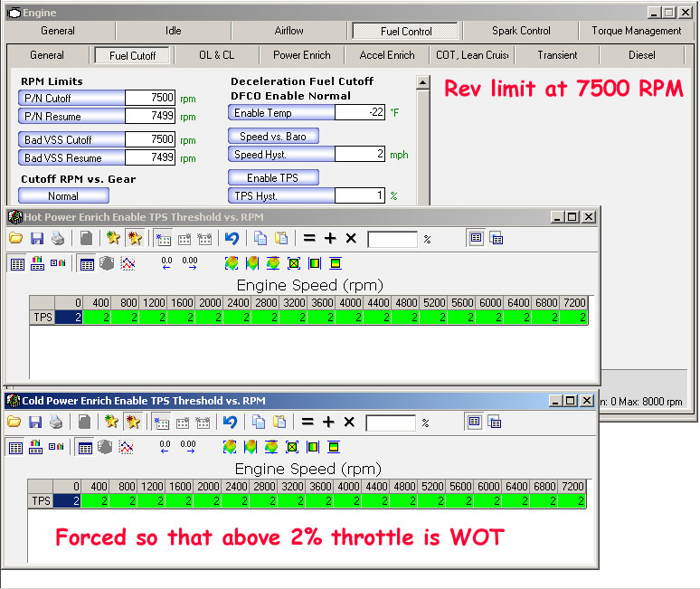This screenshot has height=589, width=700.
Task: Click the scroll up arrow in Fuel Cutoff panel
Action: tap(422, 83)
